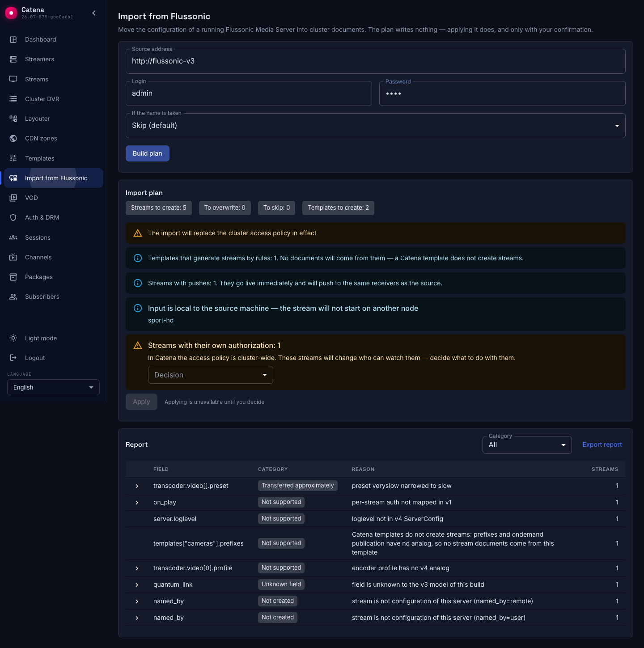The height and width of the screenshot is (648, 644).
Task: Click the Build plan button
Action: pos(148,153)
